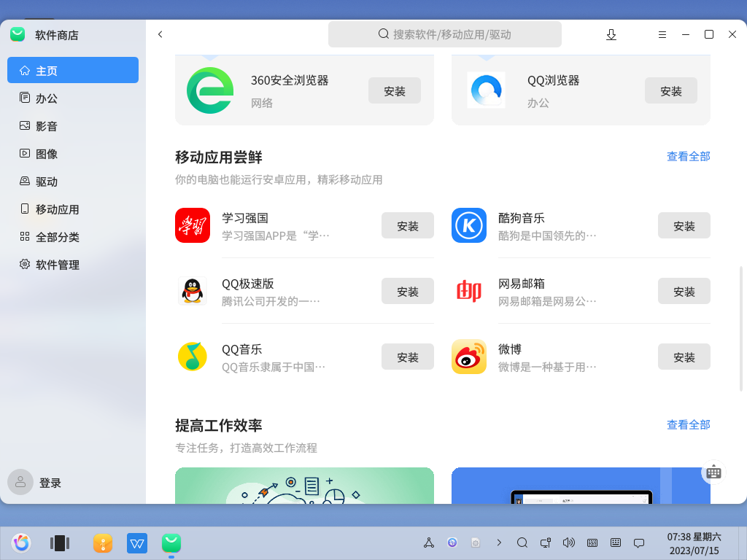Open the download manager icon
Image resolution: width=747 pixels, height=560 pixels.
coord(611,34)
